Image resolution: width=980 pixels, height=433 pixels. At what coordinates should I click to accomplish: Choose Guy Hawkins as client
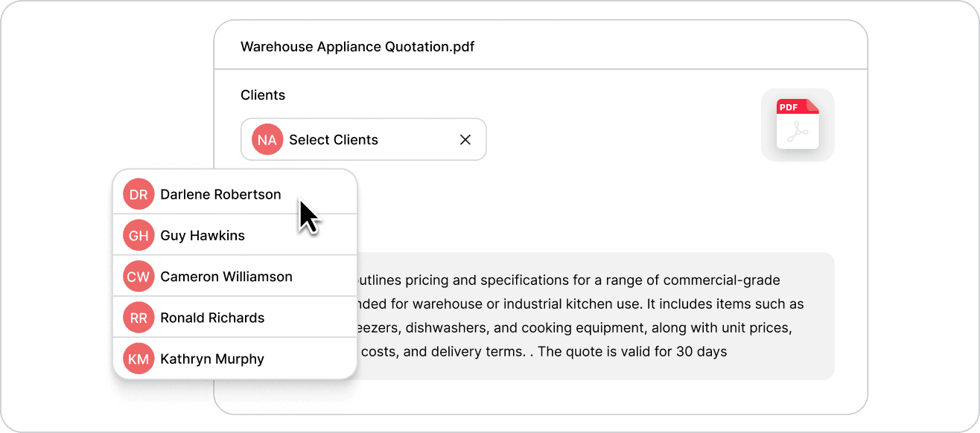[x=203, y=236]
